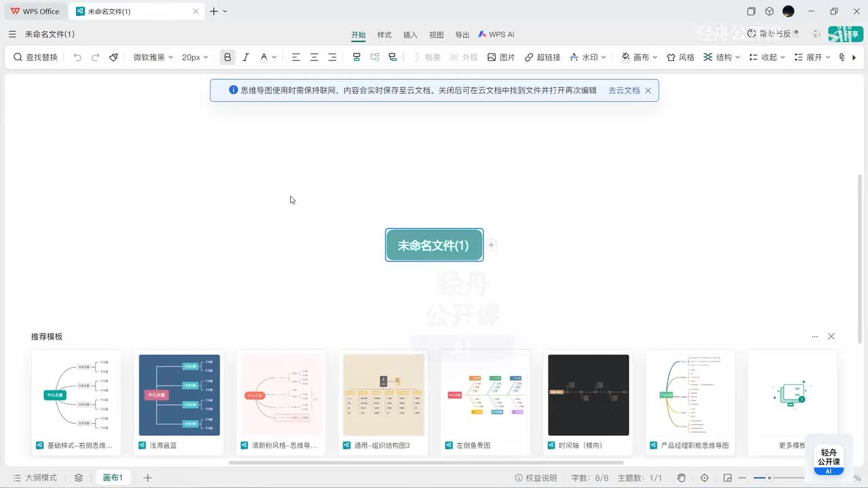Open the canvas layers icon
This screenshot has height=488, width=868.
tap(79, 478)
